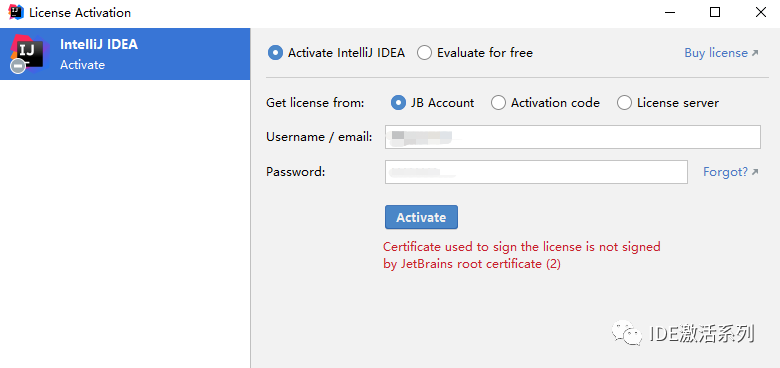Maximize the License Activation window
This screenshot has height=368, width=780.
(x=715, y=12)
